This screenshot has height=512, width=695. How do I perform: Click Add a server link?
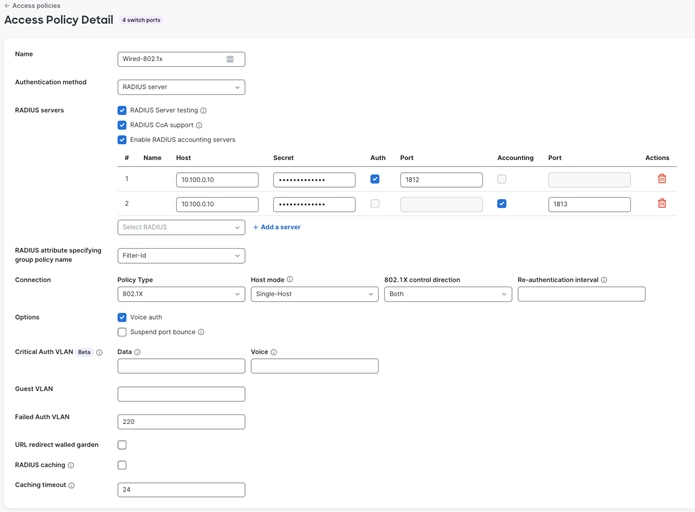click(x=277, y=227)
